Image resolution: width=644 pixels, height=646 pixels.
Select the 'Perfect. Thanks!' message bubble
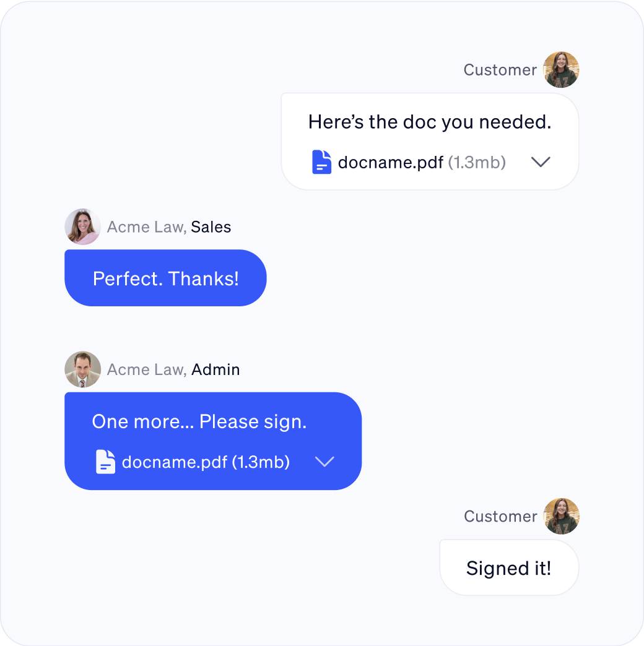[166, 278]
